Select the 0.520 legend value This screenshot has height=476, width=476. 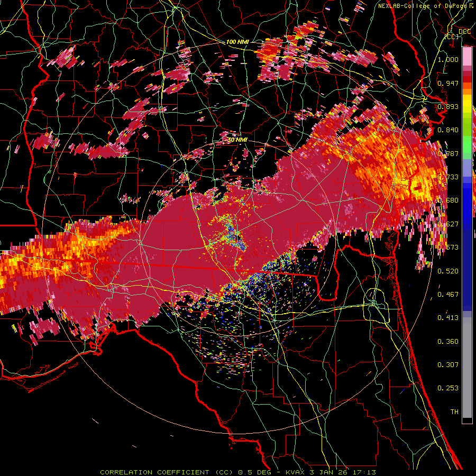pos(448,271)
